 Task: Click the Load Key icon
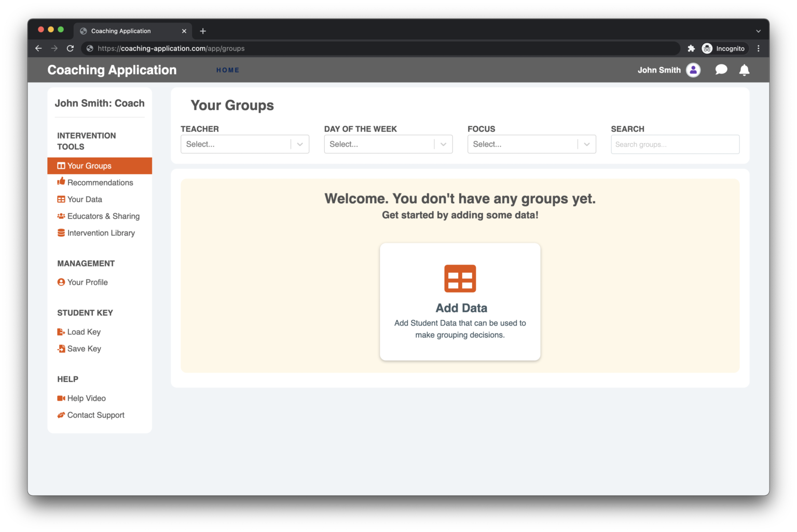click(x=61, y=331)
